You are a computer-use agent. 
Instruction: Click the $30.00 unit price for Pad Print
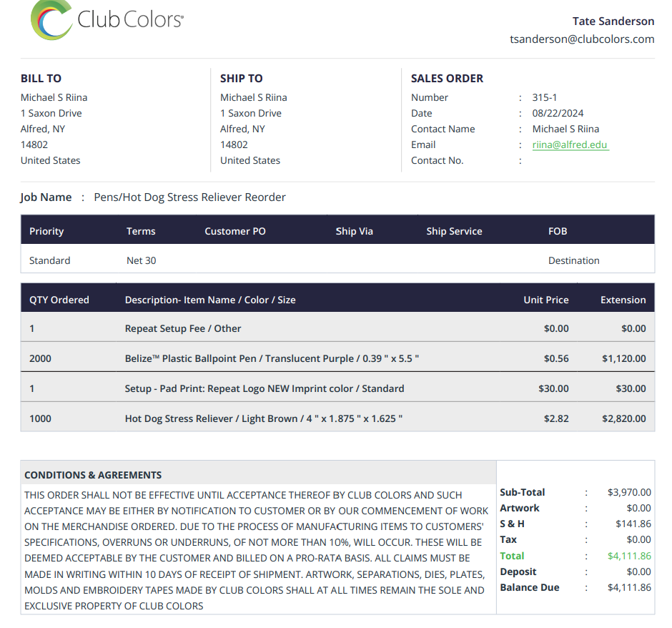(x=553, y=389)
